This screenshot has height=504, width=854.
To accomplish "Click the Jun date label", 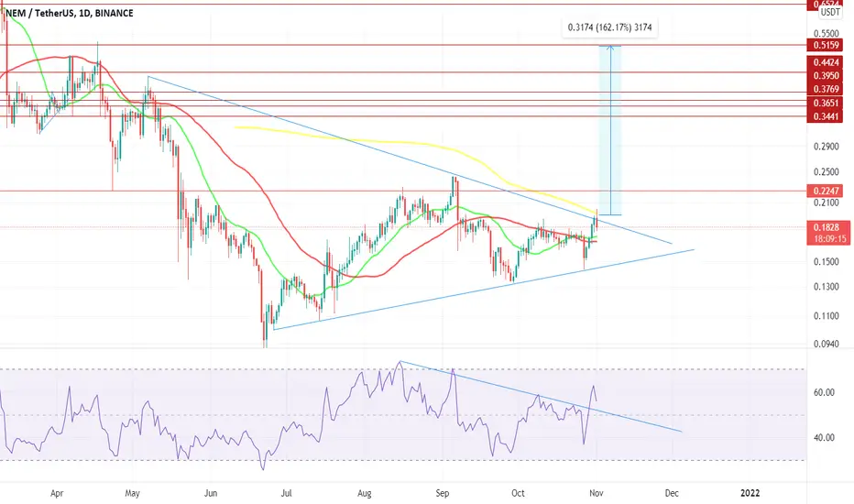I will (x=210, y=494).
